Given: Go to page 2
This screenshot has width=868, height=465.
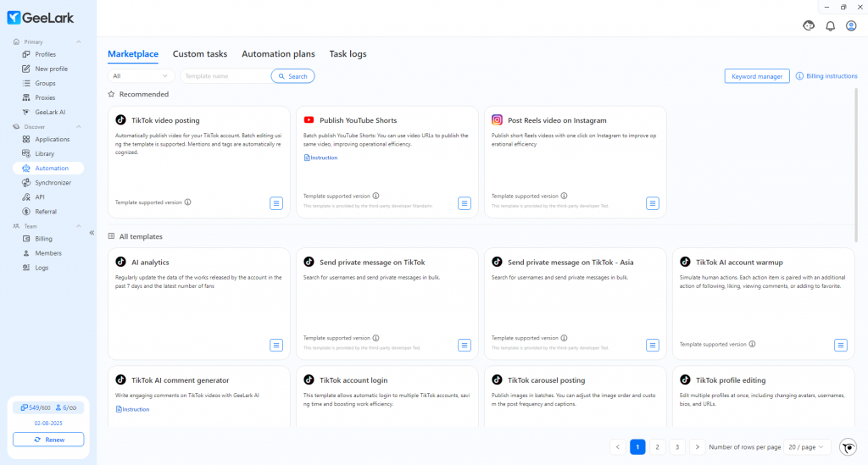Looking at the screenshot, I should pyautogui.click(x=657, y=446).
